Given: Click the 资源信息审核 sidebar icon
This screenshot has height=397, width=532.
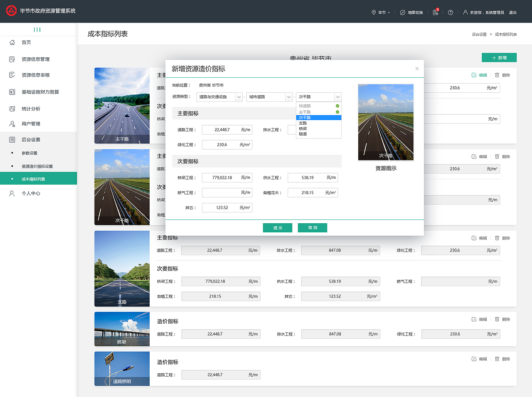Looking at the screenshot, I should click(12, 75).
